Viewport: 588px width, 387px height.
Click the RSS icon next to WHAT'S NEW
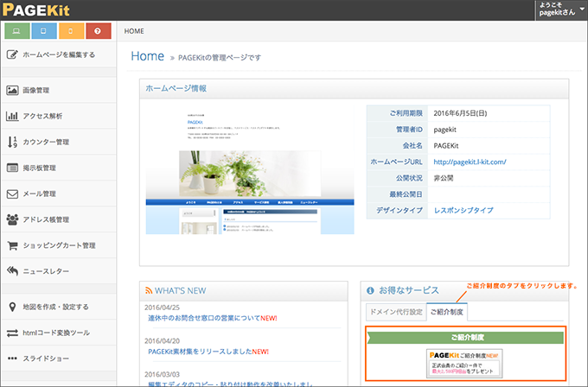coord(149,291)
